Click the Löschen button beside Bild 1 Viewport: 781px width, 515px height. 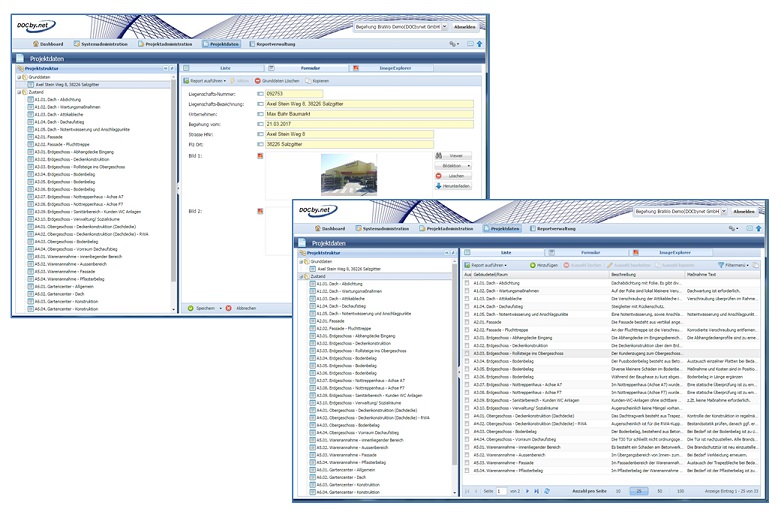coord(452,176)
